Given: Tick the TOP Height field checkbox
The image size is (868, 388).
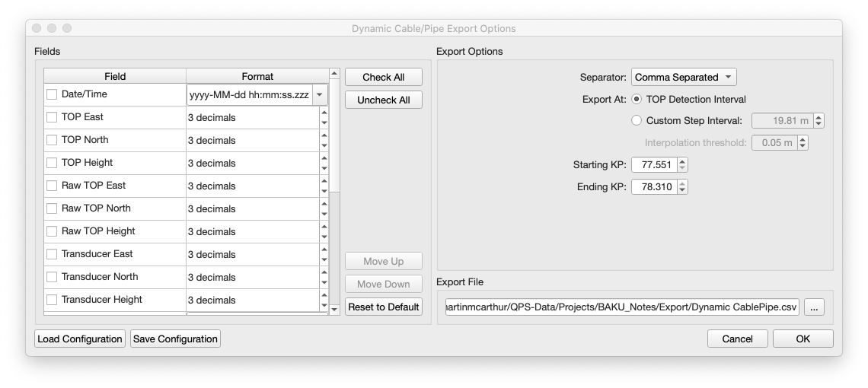Looking at the screenshot, I should pos(52,163).
